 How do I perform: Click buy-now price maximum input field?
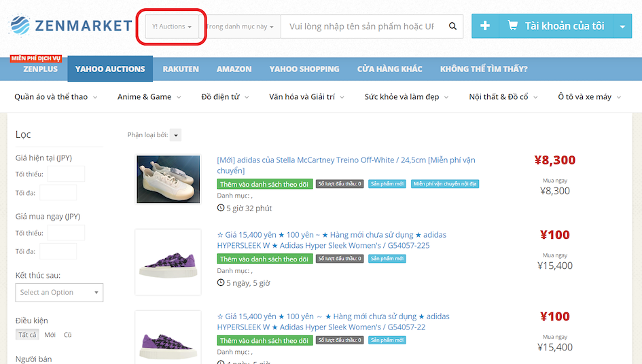(x=58, y=251)
